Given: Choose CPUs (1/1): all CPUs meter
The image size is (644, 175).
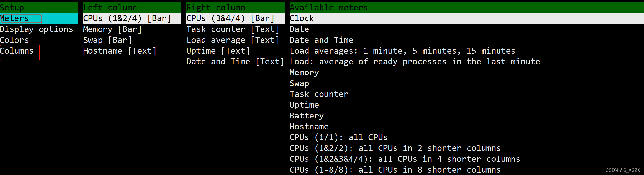Looking at the screenshot, I should click(x=339, y=137).
